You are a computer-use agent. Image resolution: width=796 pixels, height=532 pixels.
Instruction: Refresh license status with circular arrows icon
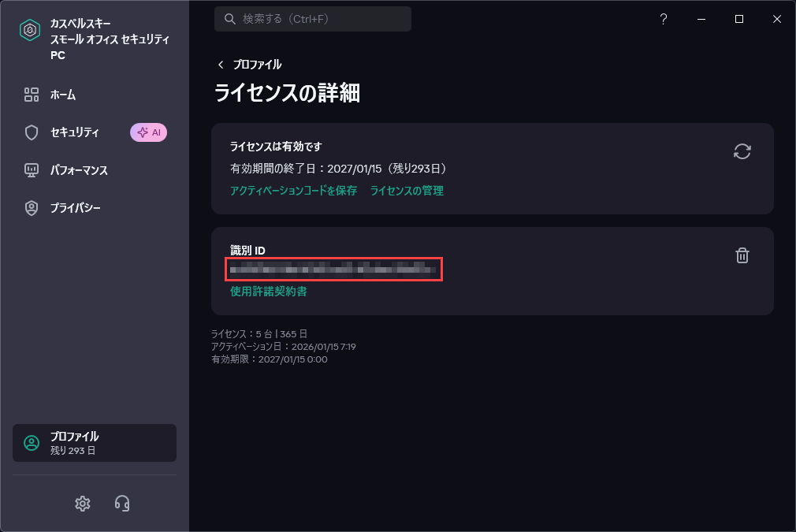(x=742, y=151)
